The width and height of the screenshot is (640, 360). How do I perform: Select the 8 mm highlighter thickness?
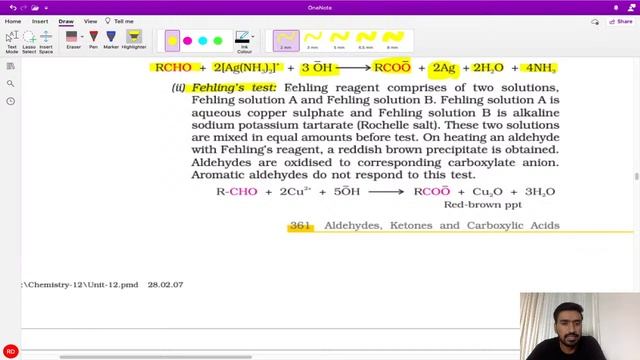click(393, 40)
